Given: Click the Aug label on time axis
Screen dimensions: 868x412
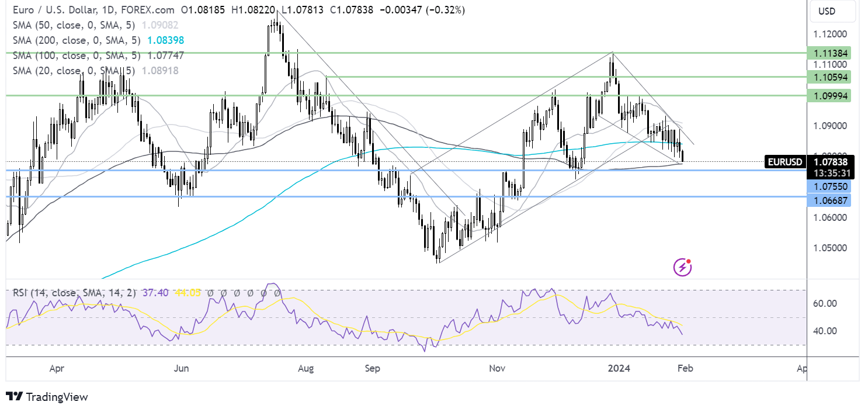Looking at the screenshot, I should click(305, 368).
